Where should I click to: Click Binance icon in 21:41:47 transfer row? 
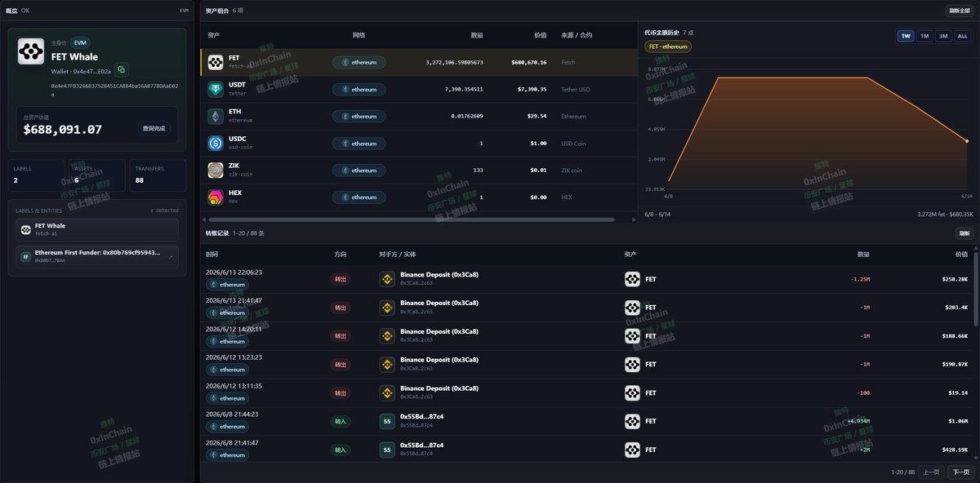click(387, 308)
